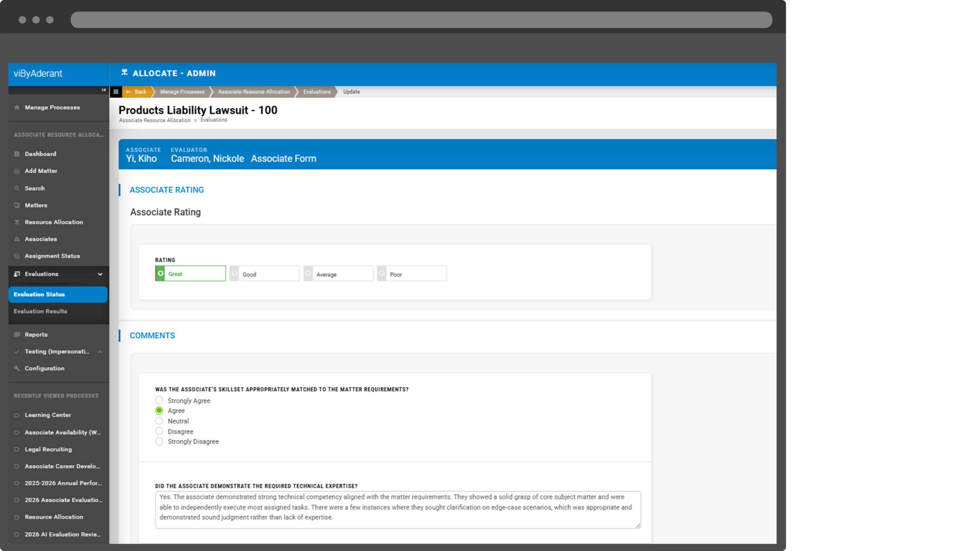Choose the Strongly Agree radio button
Viewport: 980px width, 551px height.
point(159,400)
